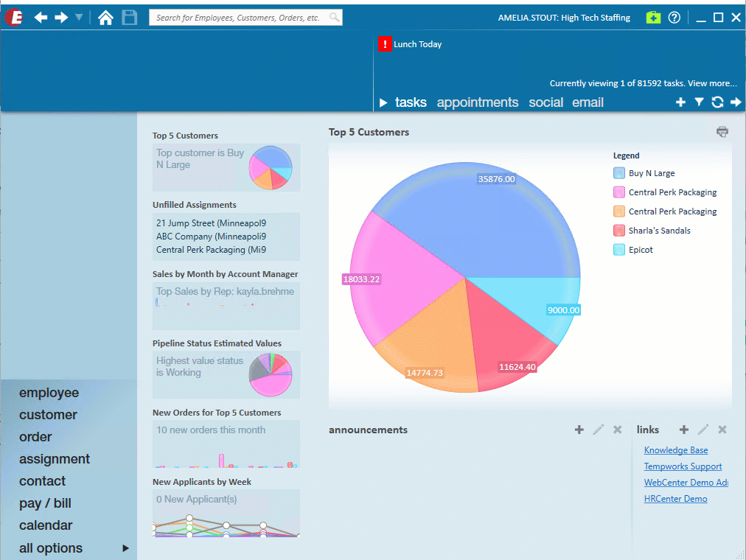This screenshot has width=746, height=560.
Task: Refresh the tasks list
Action: [x=717, y=102]
